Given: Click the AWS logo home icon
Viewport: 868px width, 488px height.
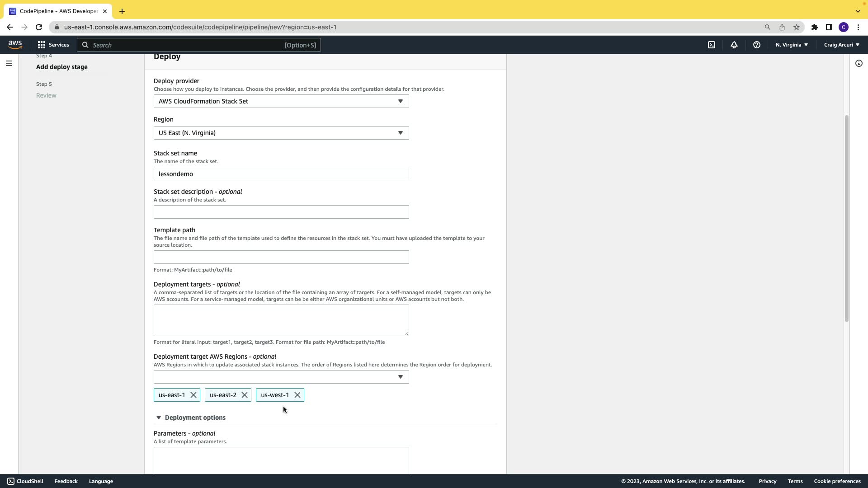Looking at the screenshot, I should tap(15, 44).
